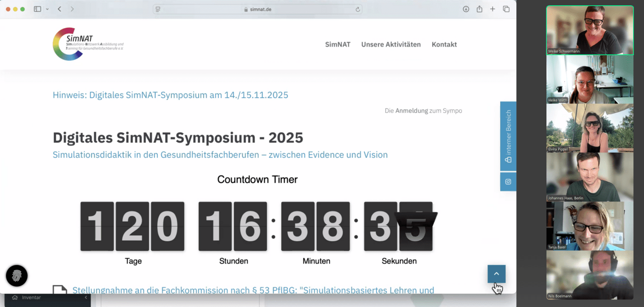
Task: Click the Sekunden countdown digits
Action: (398, 226)
